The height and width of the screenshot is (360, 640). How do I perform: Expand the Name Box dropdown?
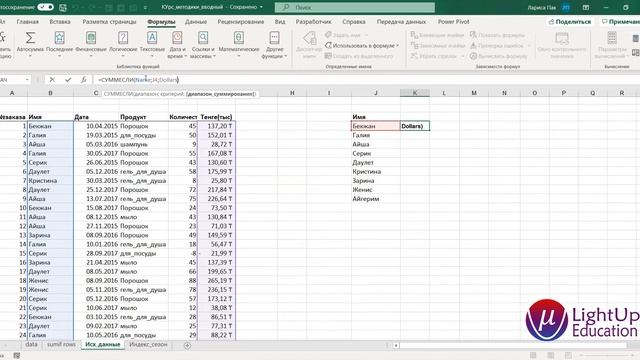[x=27, y=80]
